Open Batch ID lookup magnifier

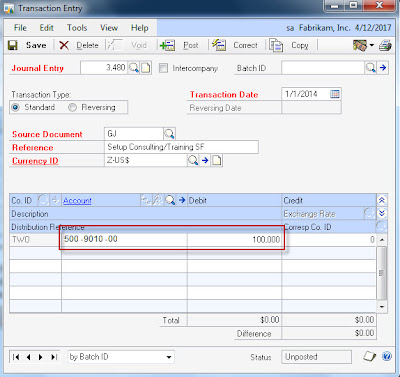(371, 68)
